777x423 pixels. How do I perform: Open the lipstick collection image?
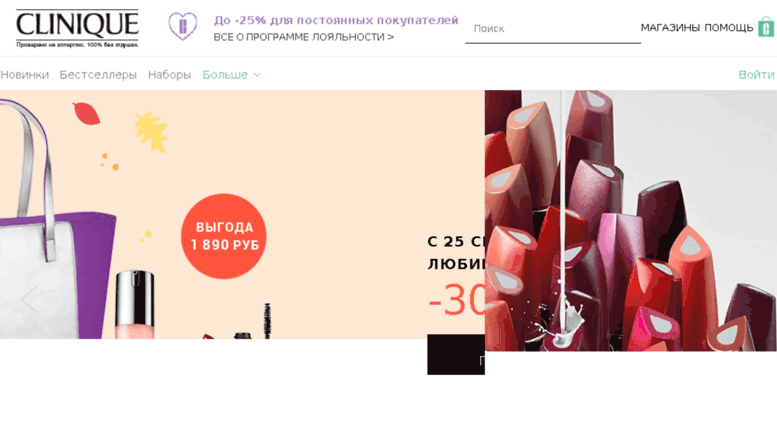tap(630, 220)
